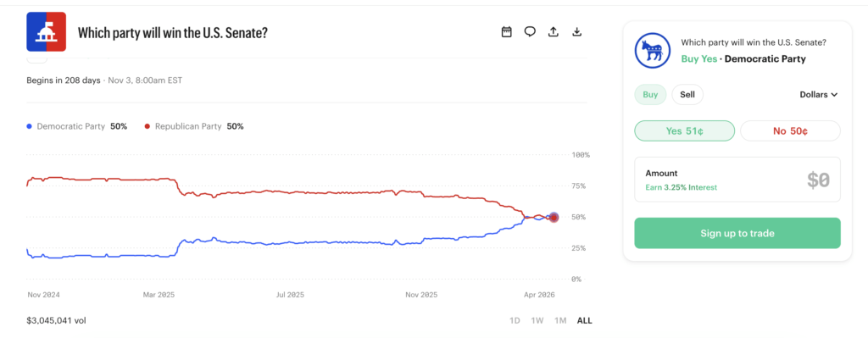Open the Dollars dropdown
Screen dimensions: 868x338
819,95
